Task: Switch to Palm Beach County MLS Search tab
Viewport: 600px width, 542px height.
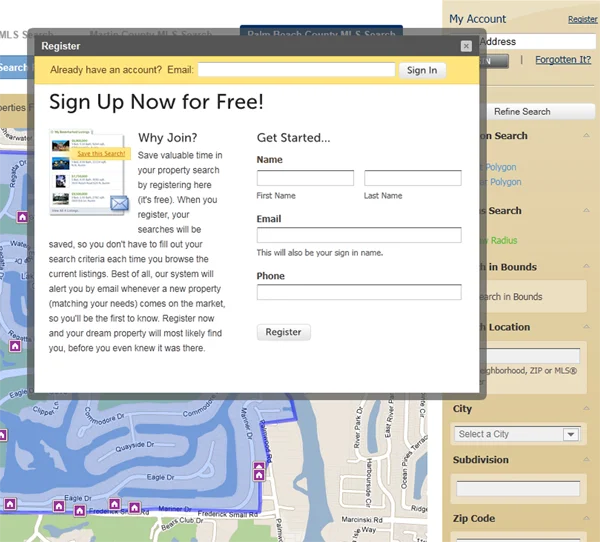Action: (321, 35)
